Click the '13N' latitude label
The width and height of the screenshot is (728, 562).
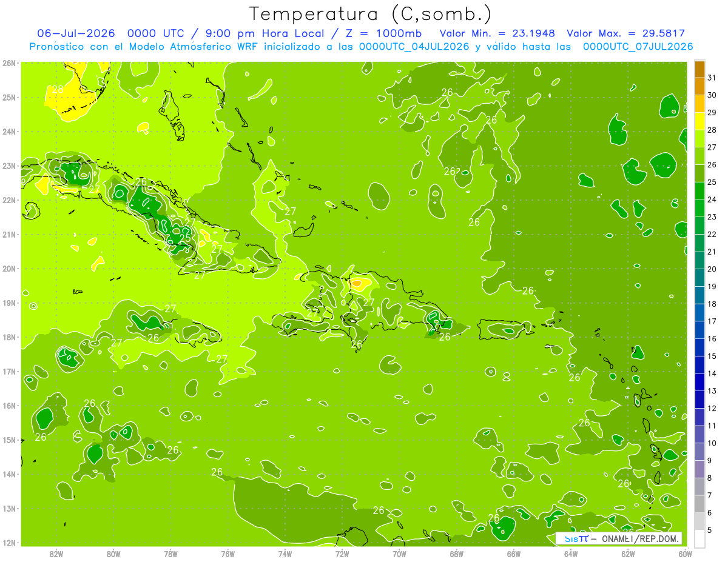click(9, 508)
